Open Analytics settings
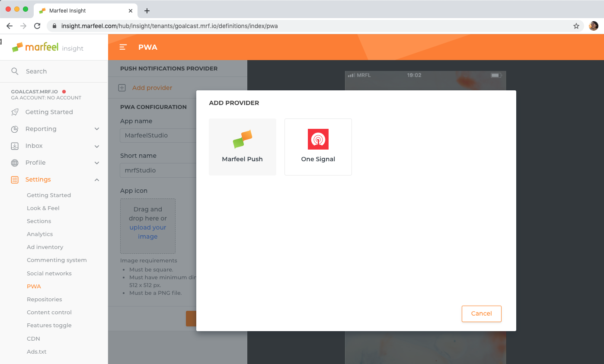This screenshot has height=364, width=604. 40,234
